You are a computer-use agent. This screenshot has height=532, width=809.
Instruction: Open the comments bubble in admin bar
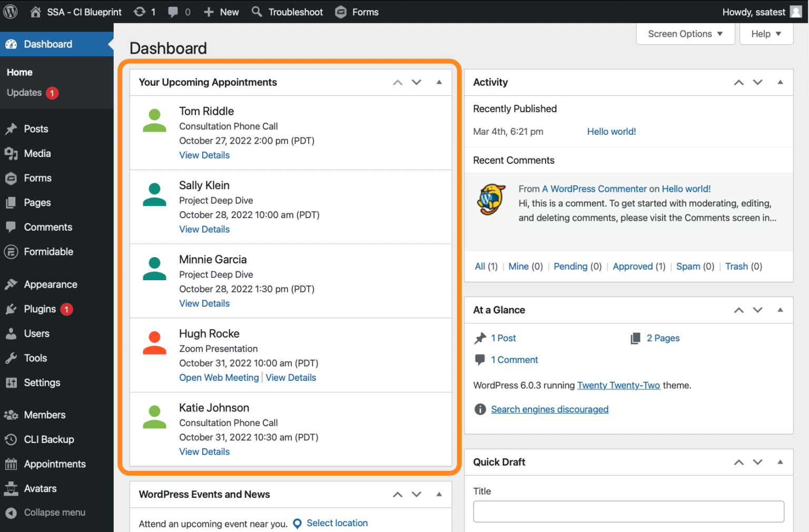tap(173, 12)
